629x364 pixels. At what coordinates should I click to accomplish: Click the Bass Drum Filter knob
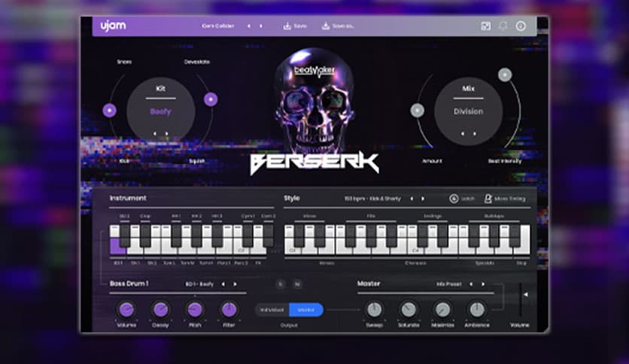click(x=229, y=310)
